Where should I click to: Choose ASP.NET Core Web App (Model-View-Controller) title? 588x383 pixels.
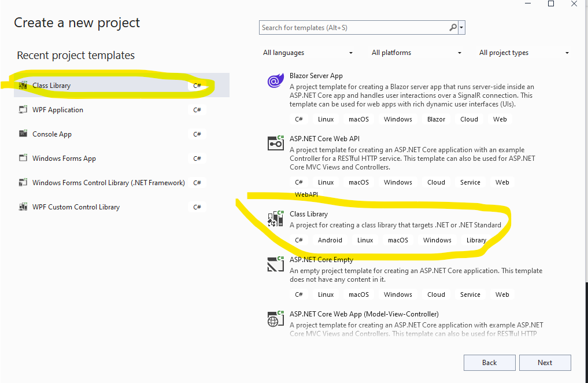click(x=364, y=314)
